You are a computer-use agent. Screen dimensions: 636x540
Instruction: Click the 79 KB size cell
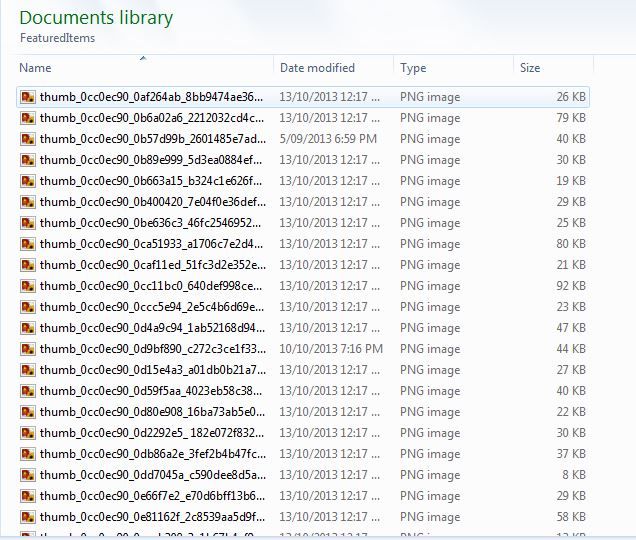(571, 118)
